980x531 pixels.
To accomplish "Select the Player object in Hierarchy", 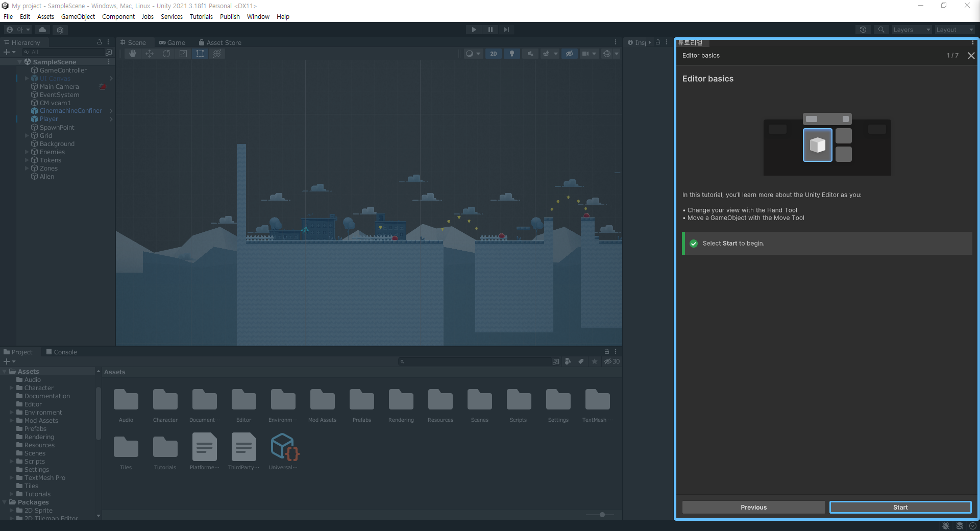I will pyautogui.click(x=49, y=119).
